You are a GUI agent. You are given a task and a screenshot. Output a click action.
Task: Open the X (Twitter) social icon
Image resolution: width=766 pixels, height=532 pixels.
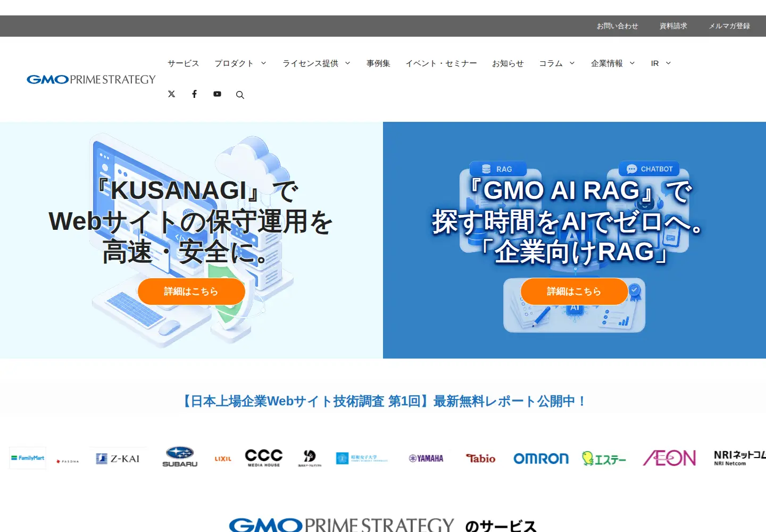click(x=171, y=94)
